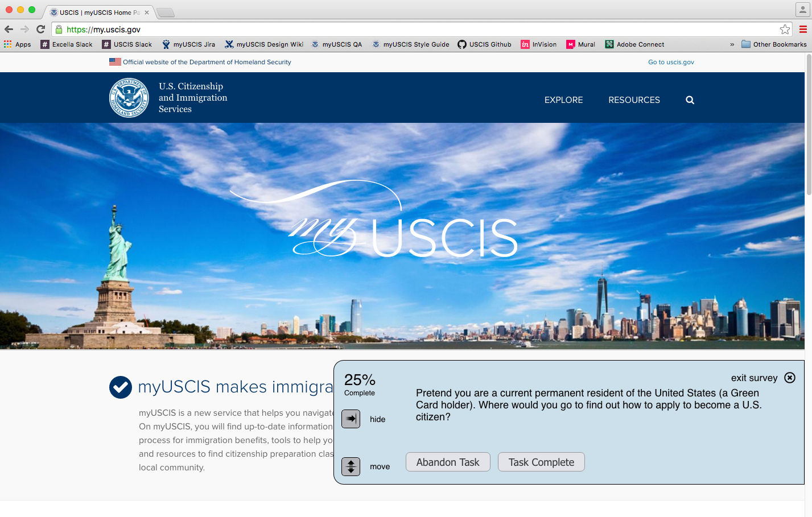The height and width of the screenshot is (517, 812).
Task: Open the Apps bookmarks shortcut
Action: click(x=18, y=44)
